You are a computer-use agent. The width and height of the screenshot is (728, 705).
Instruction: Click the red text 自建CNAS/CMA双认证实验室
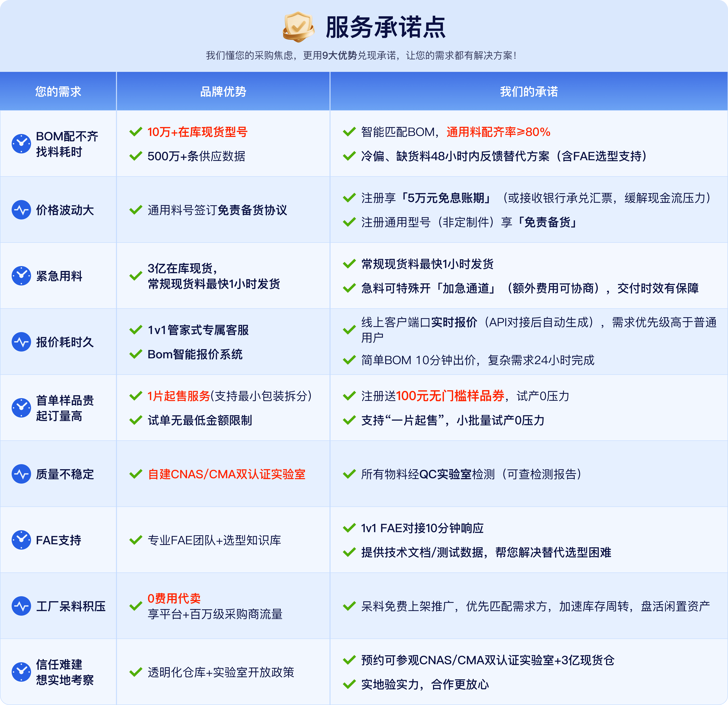(227, 474)
